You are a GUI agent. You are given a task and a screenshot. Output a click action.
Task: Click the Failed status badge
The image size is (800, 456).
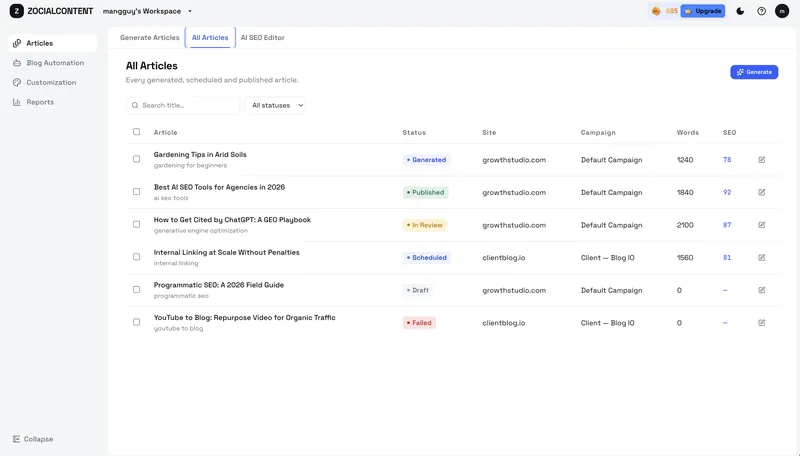419,323
